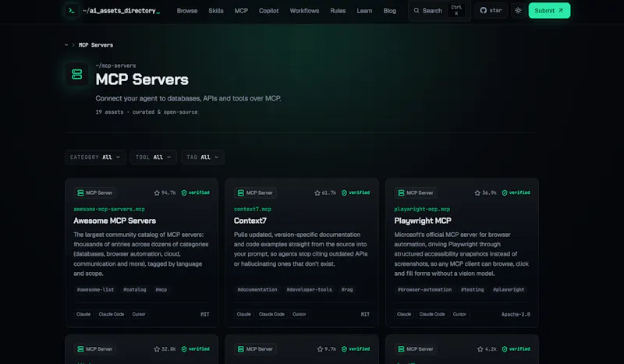Open the Context7 card title
This screenshot has height=364, width=624.
click(250, 221)
